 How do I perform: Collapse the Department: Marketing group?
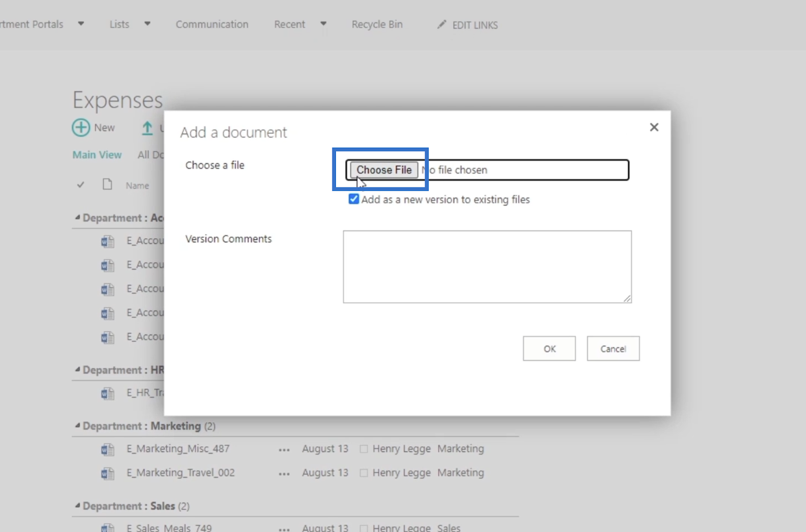pos(78,426)
